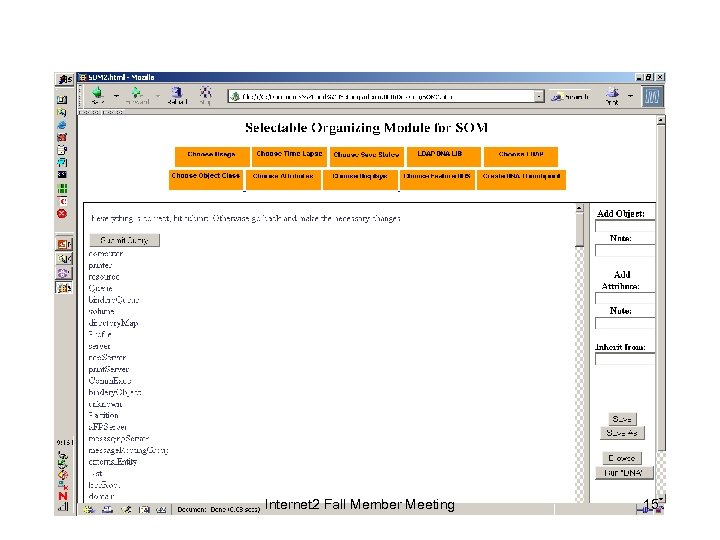Click the Mozilla throbber logo

652,96
